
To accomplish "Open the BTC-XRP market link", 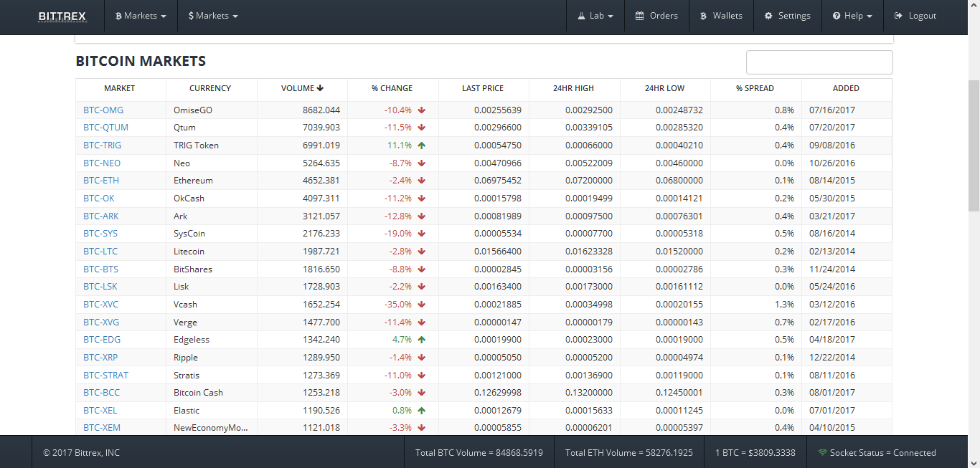I will point(100,357).
